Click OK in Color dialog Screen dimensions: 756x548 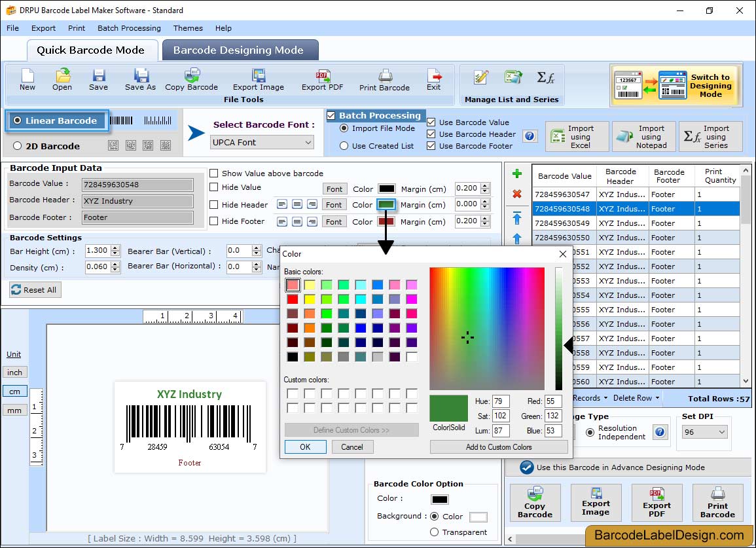[305, 447]
